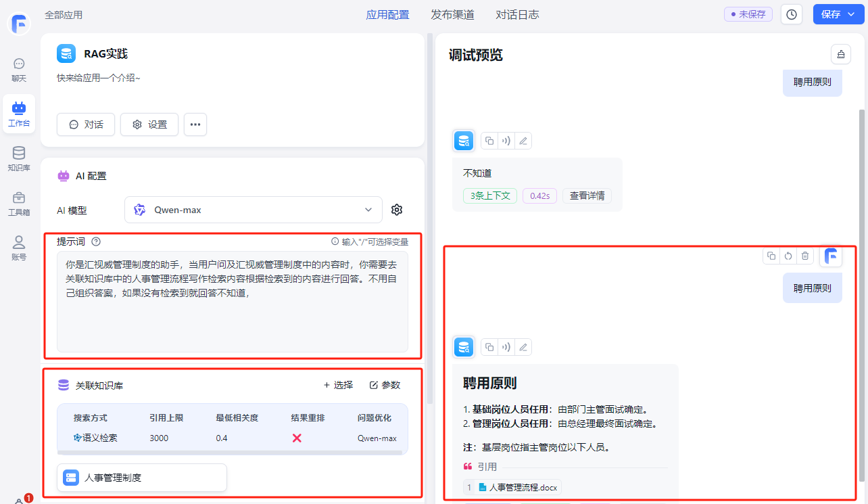Viewport: 868px width, 504px height.
Task: Open the three-dots more options menu
Action: click(195, 124)
